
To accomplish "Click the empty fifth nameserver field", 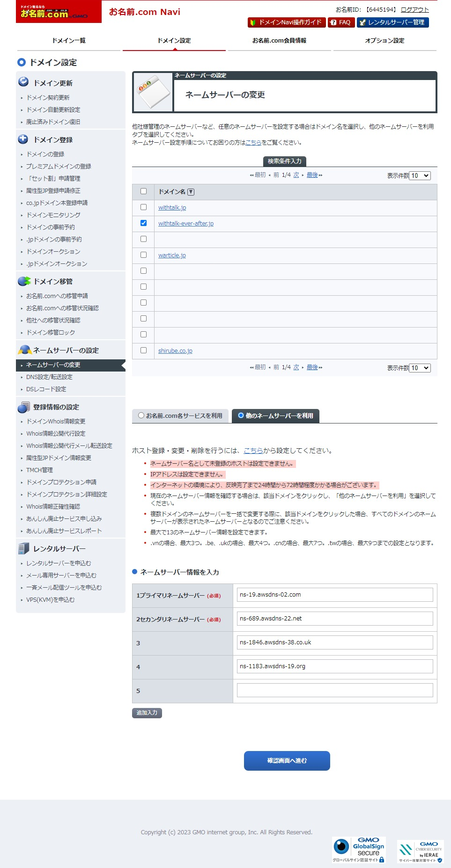I will click(334, 690).
